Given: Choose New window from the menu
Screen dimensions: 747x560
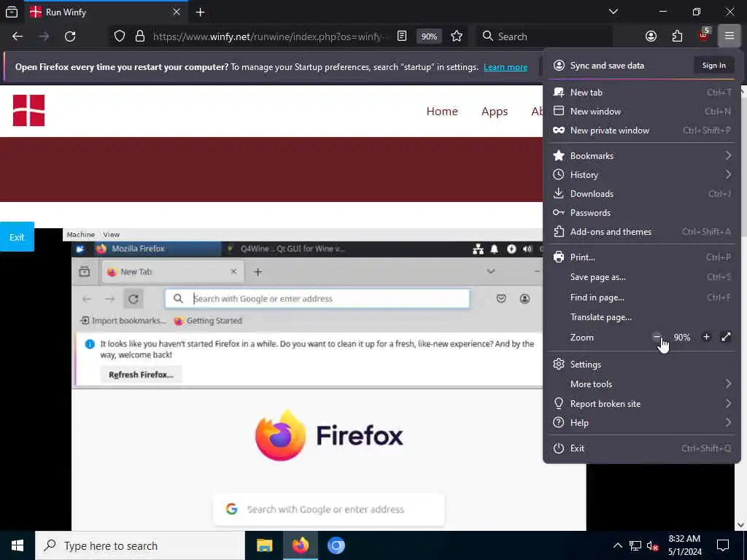Looking at the screenshot, I should [642, 112].
